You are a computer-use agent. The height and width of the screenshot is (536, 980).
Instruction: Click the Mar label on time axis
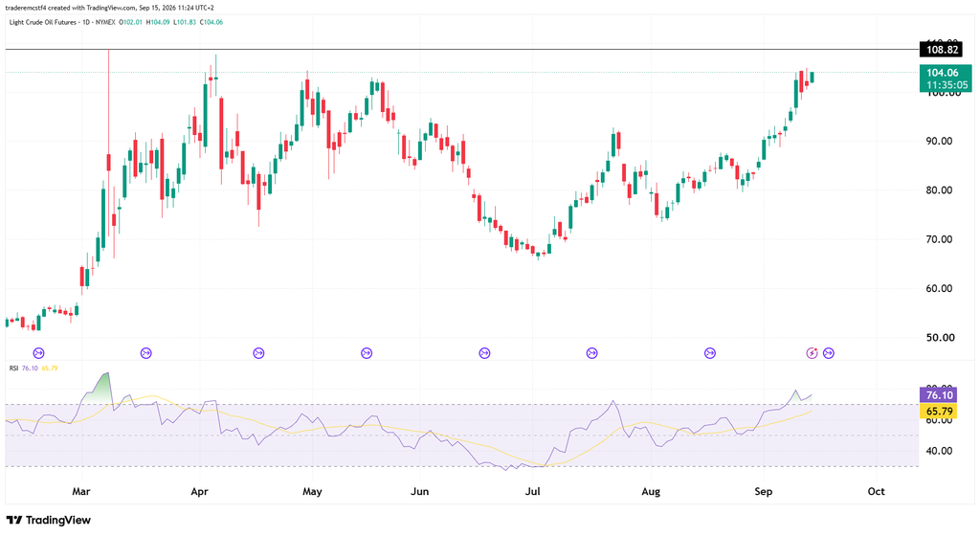point(81,491)
